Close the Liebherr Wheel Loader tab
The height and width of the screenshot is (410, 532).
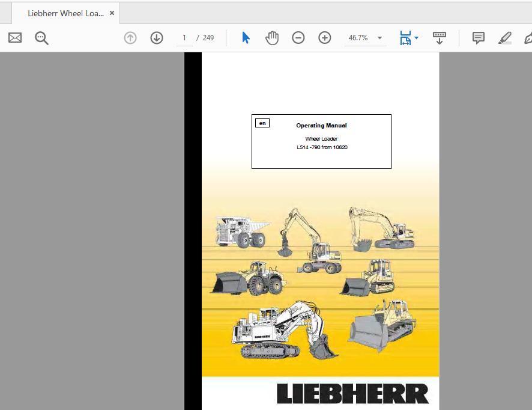coord(112,13)
